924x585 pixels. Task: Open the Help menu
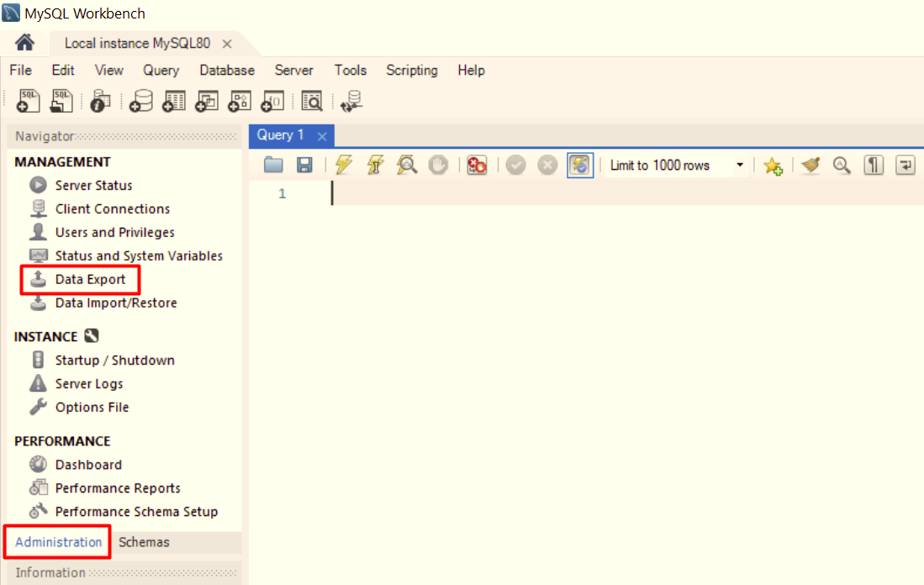tap(472, 70)
